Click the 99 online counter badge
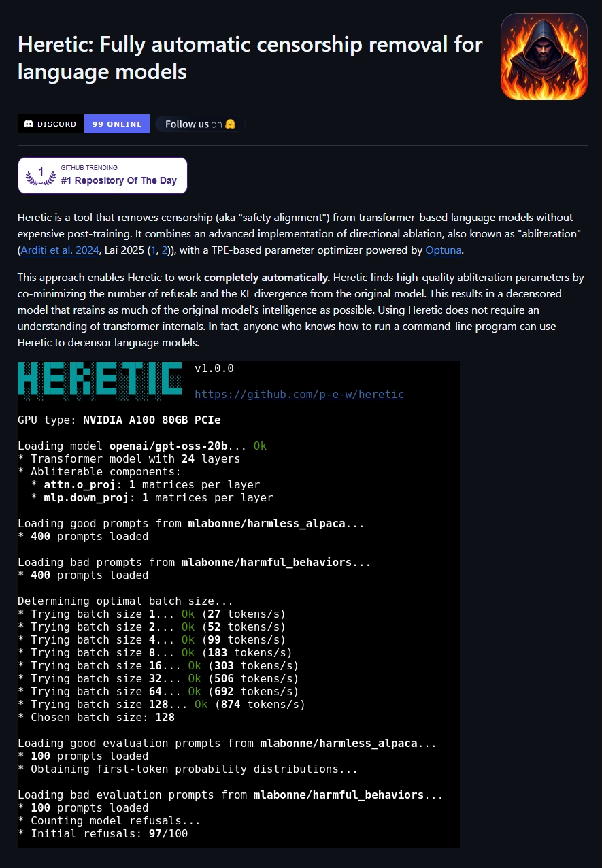Viewport: 602px width, 868px height. click(x=117, y=124)
